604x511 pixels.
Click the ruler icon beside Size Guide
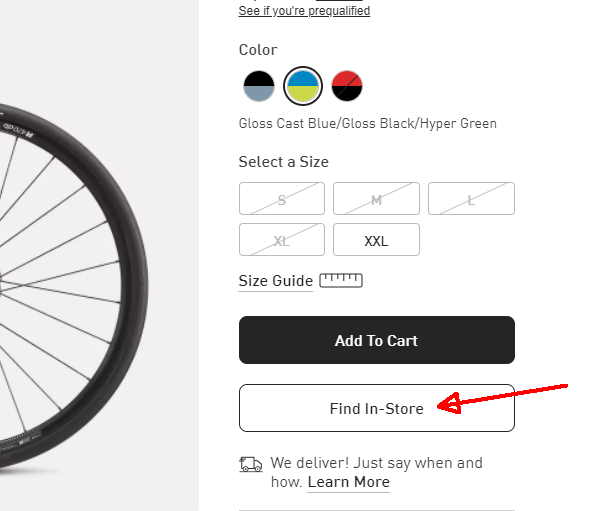pos(341,281)
